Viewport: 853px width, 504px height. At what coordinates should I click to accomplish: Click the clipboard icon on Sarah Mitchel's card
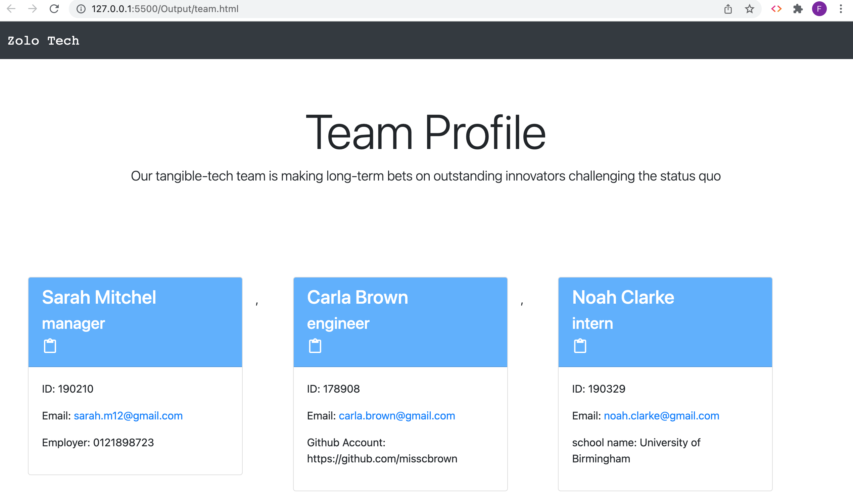coord(50,345)
